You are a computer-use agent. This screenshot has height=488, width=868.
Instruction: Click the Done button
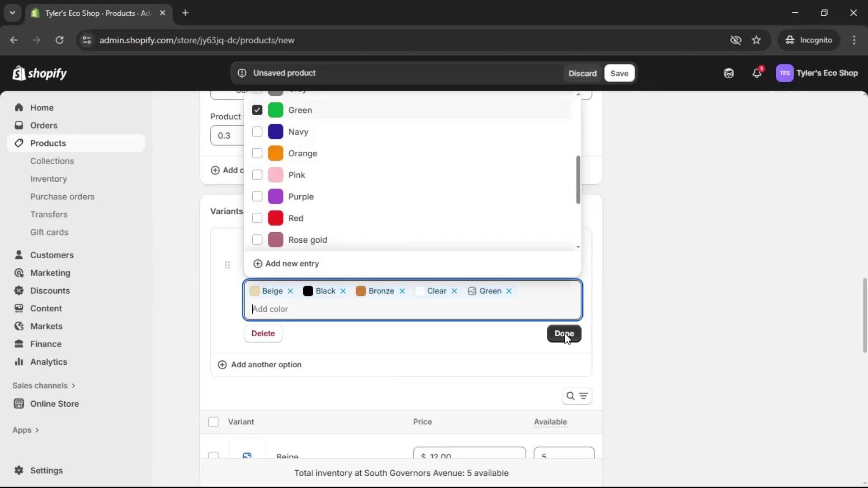pyautogui.click(x=564, y=333)
